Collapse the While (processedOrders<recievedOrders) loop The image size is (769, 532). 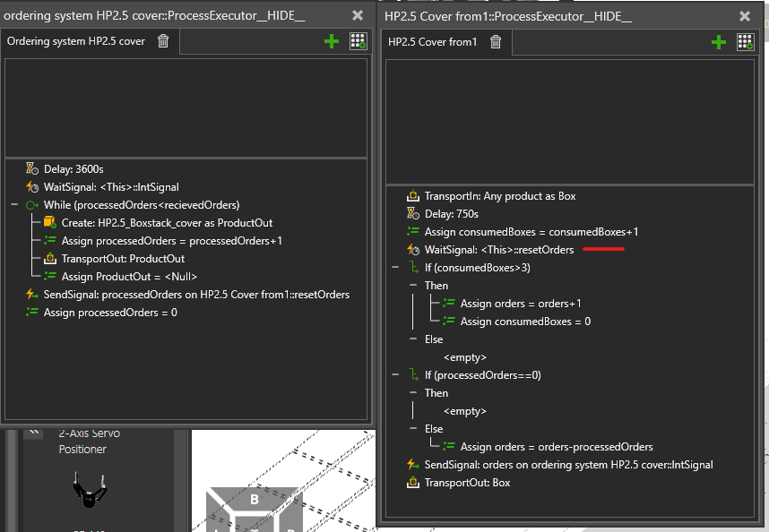pos(14,205)
